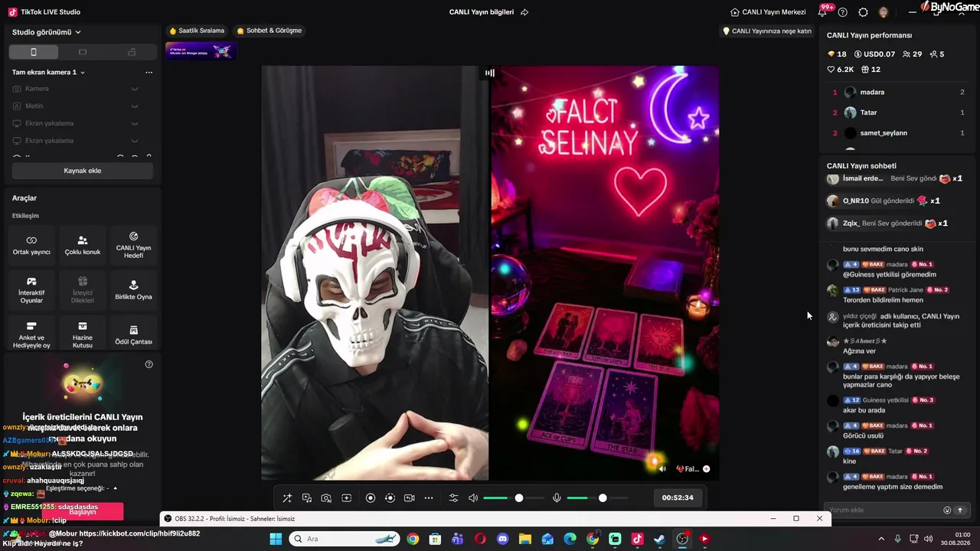Open Anket ve Hediyeyle oy tool
This screenshot has height=551, width=980.
(31, 334)
